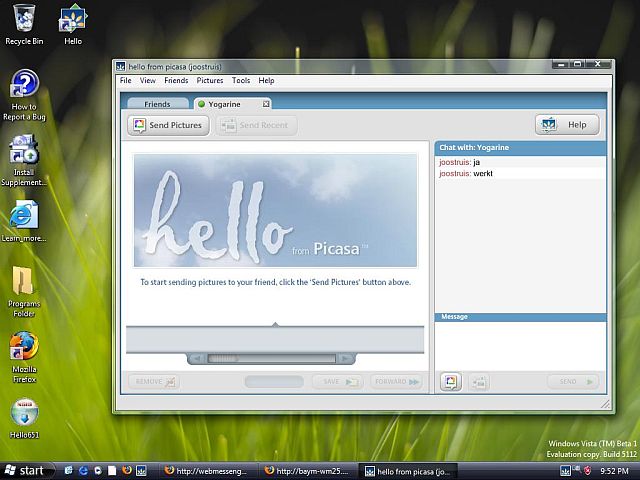Viewport: 640px width, 480px height.
Task: Click the Start button
Action: (x=26, y=471)
